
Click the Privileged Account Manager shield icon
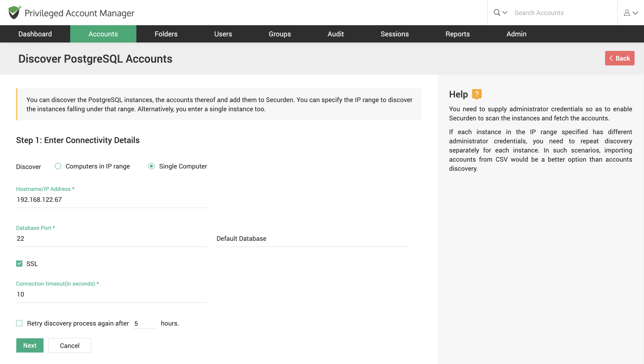click(14, 12)
